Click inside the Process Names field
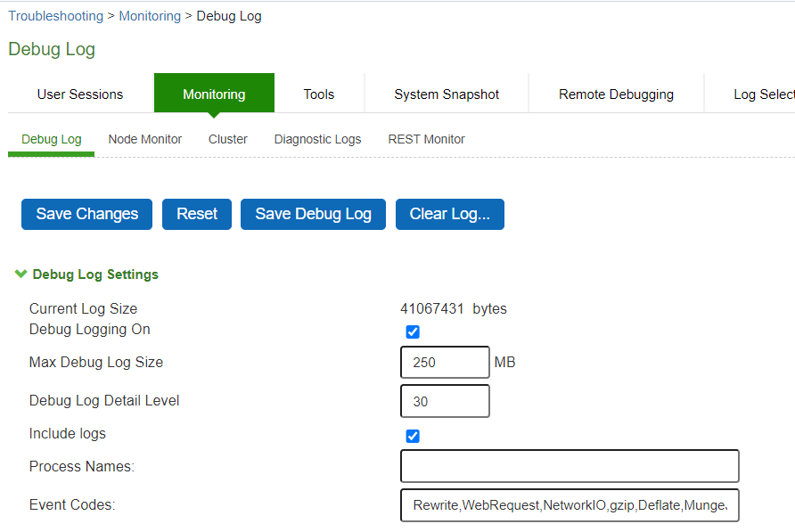 pyautogui.click(x=570, y=466)
